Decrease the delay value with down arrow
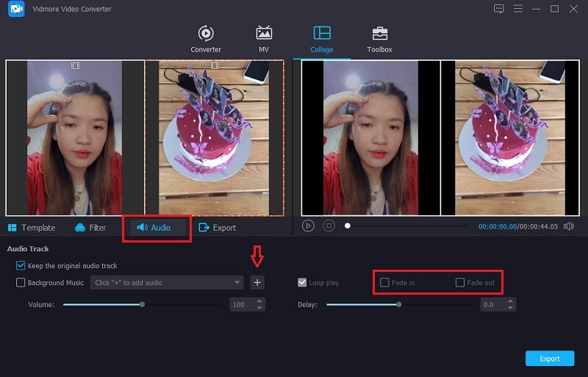The image size is (588, 377). [x=511, y=307]
